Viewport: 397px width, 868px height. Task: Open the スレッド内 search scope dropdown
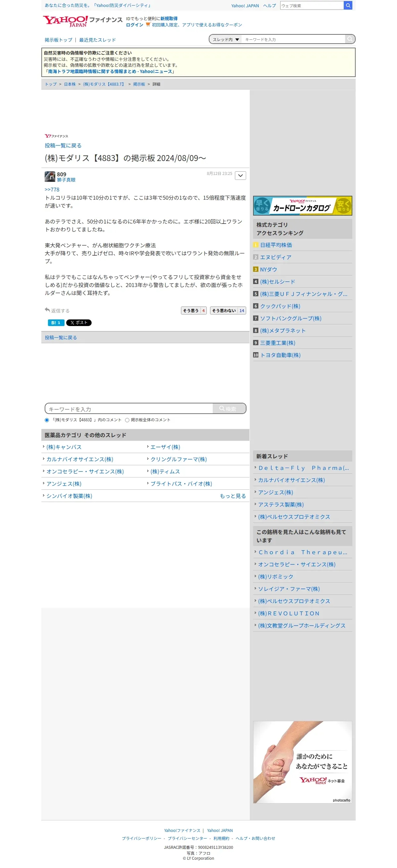(x=225, y=39)
